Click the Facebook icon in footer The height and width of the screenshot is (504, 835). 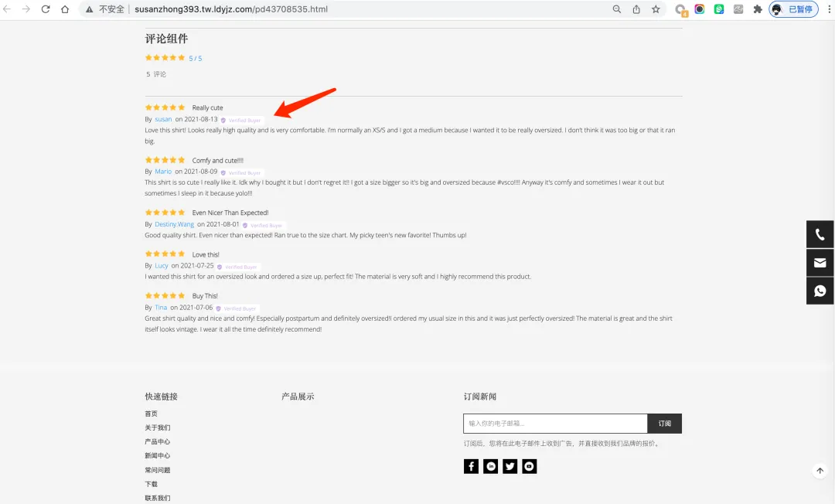(471, 466)
